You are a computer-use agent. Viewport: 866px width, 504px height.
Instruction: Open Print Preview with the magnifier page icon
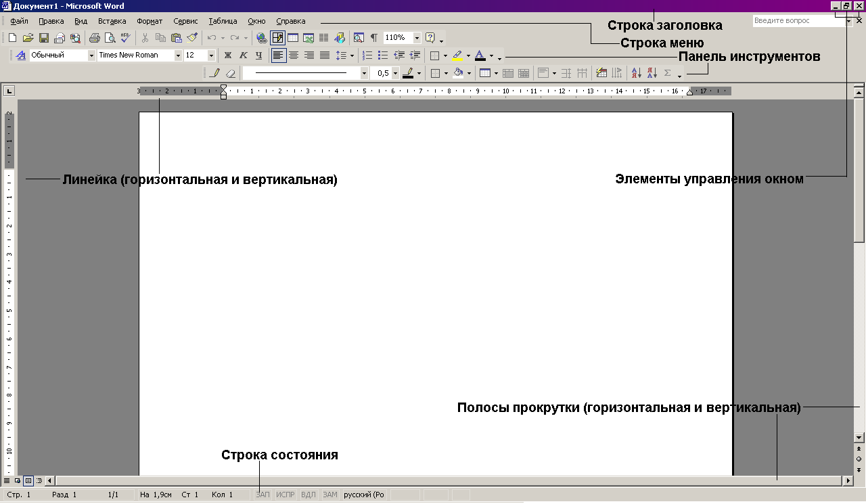pos(110,38)
